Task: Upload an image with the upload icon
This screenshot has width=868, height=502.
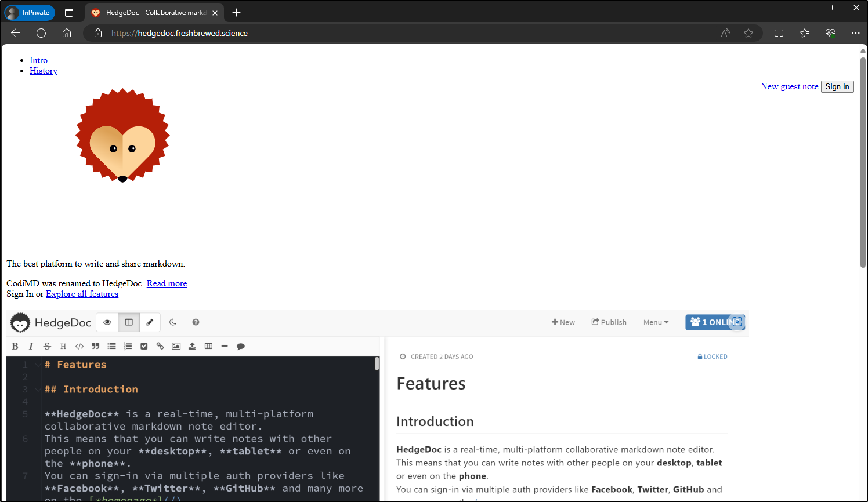Action: pos(192,346)
